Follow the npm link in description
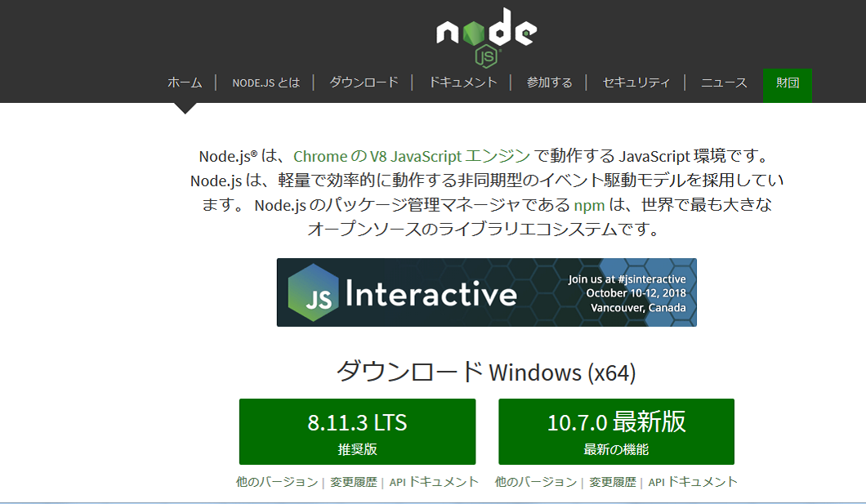 click(589, 205)
